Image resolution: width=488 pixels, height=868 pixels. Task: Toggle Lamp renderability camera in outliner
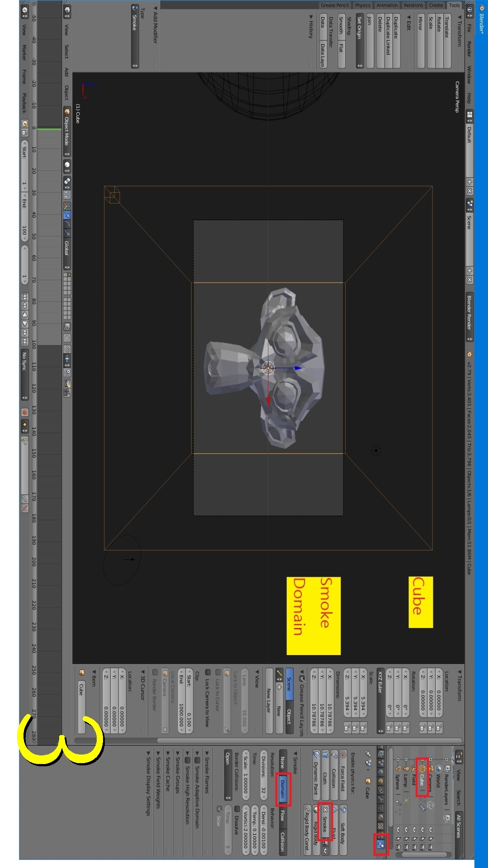coord(406,847)
